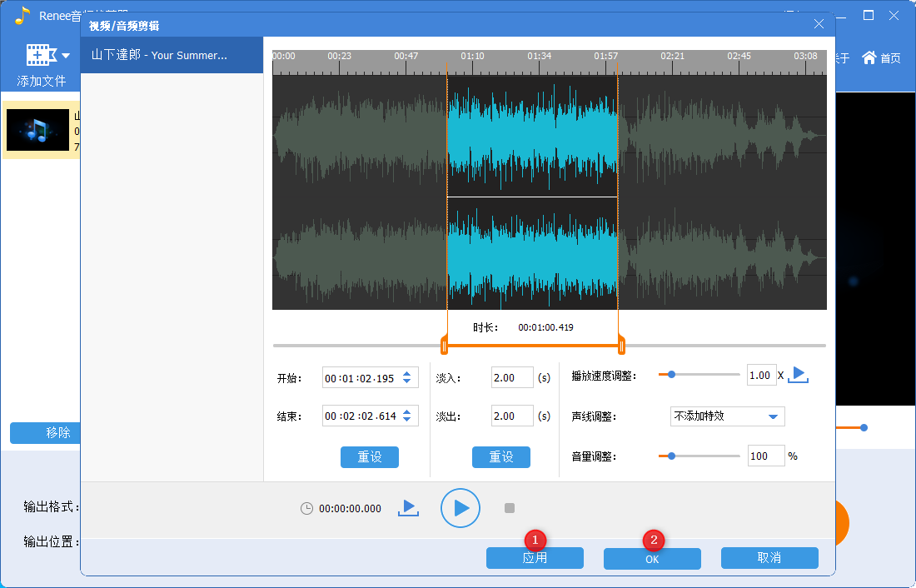916x588 pixels.
Task: Play the audio with the round play button
Action: tap(460, 508)
